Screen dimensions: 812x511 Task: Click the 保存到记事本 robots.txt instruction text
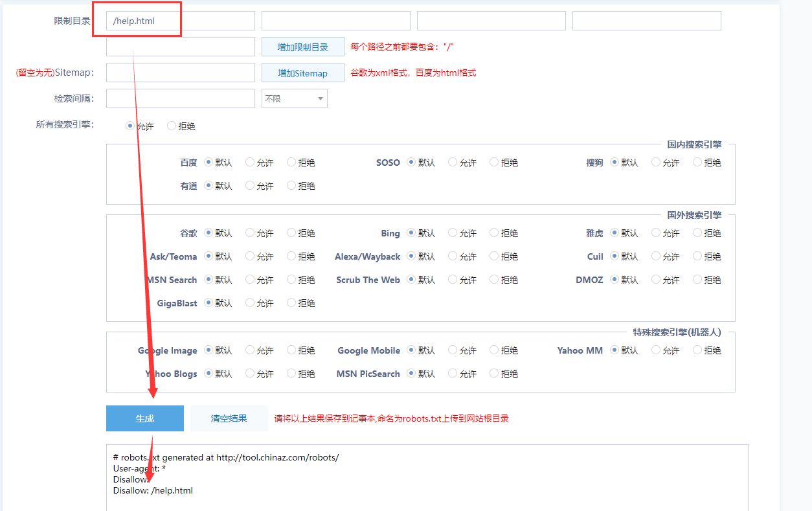pos(392,418)
